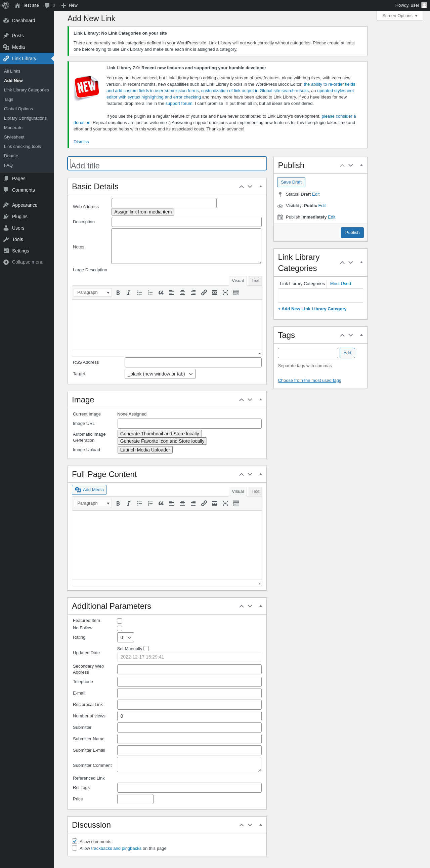Screen dimensions: 430x868
Task: Enable the Featured Item checkbox
Action: coord(120,621)
